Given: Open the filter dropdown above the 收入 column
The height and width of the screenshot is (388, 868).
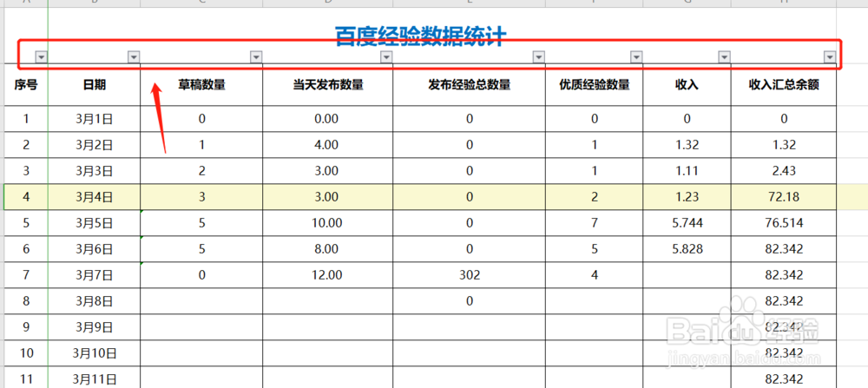Looking at the screenshot, I should 724,56.
